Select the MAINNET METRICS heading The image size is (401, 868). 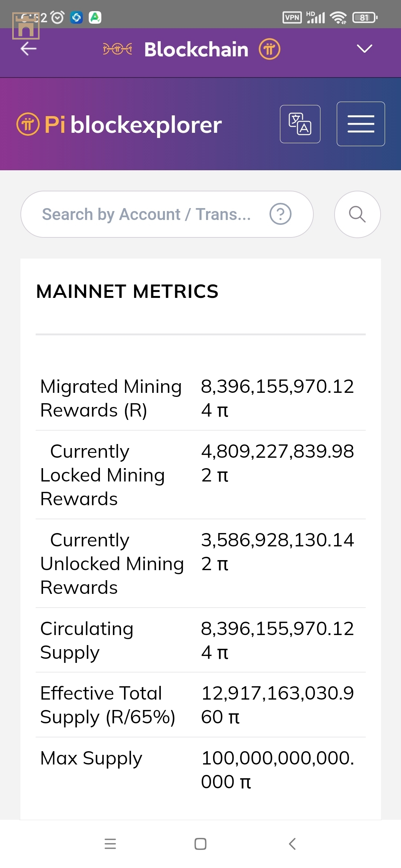(x=127, y=292)
